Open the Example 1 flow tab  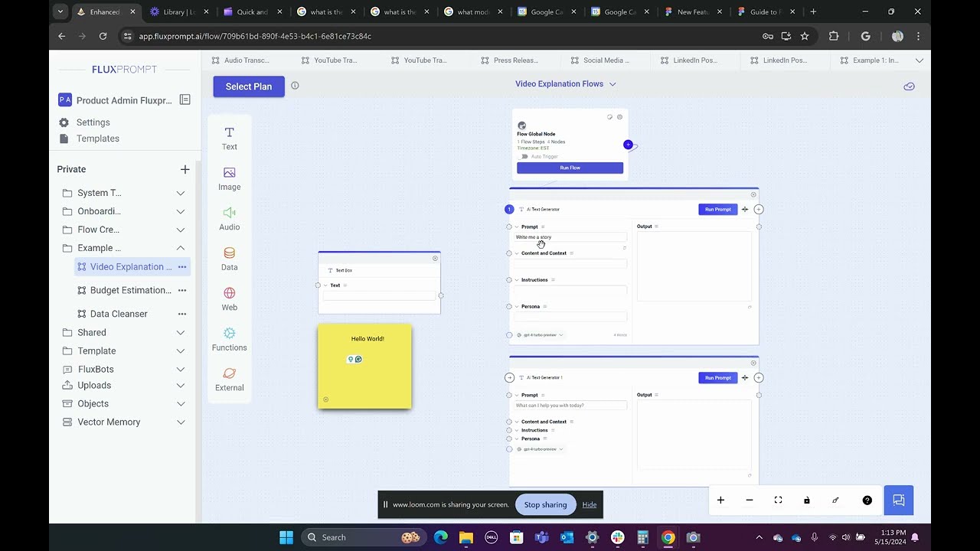[870, 60]
